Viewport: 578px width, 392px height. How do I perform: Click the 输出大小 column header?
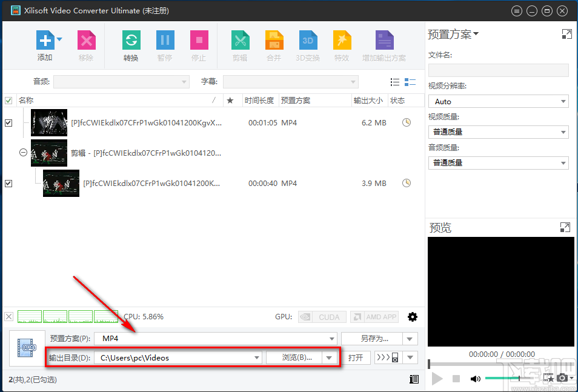[368, 101]
